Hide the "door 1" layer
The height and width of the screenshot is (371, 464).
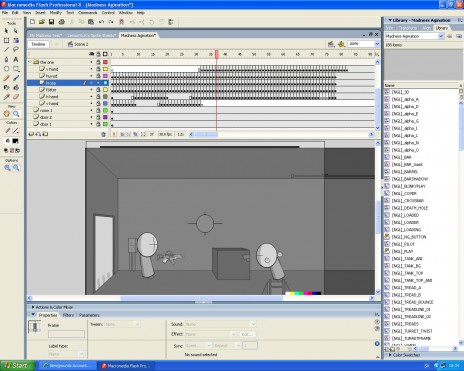[91, 124]
